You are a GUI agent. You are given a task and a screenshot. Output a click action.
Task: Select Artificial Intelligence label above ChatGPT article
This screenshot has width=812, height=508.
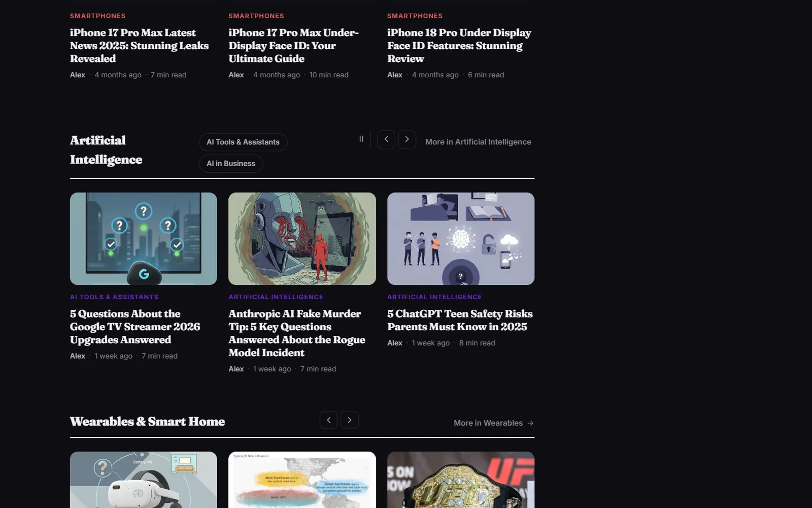tap(434, 297)
